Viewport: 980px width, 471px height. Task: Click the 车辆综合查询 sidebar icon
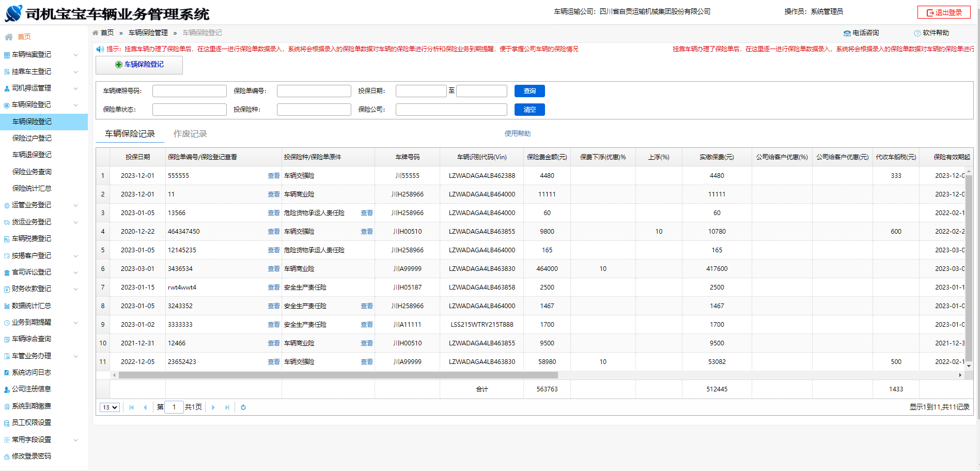tap(7, 339)
